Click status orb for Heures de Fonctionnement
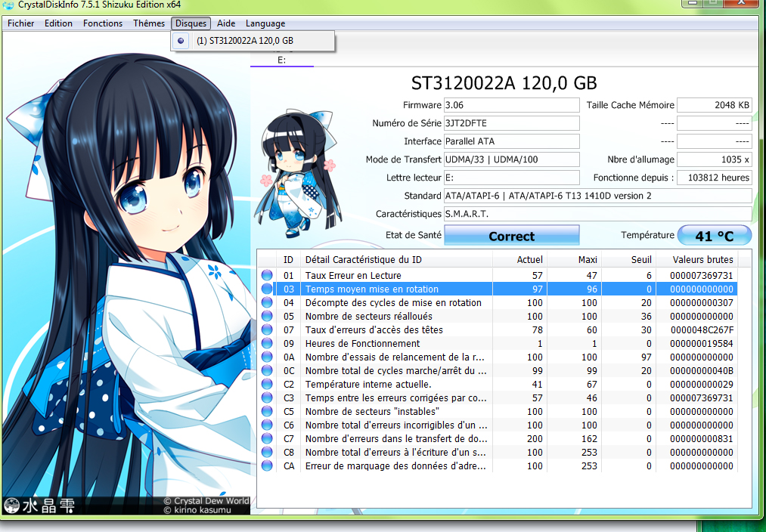 coord(267,344)
